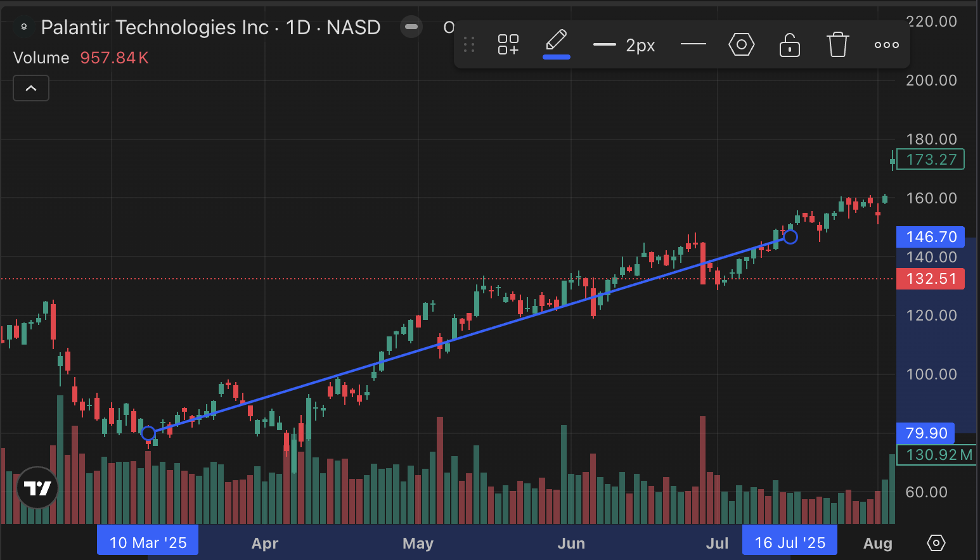
Task: Click the 180.00 price scale value
Action: tap(931, 139)
